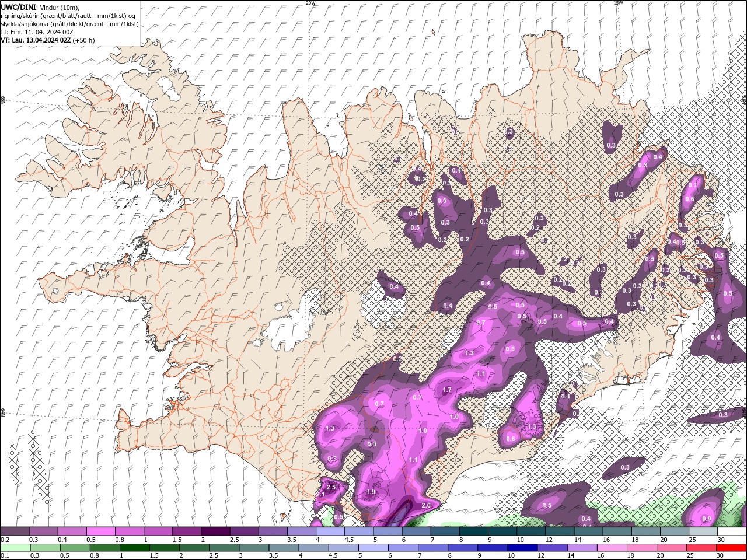
Task: Click the 'IT: Fim. 11. 04. 2024 00Z' line
Action: click(x=36, y=32)
